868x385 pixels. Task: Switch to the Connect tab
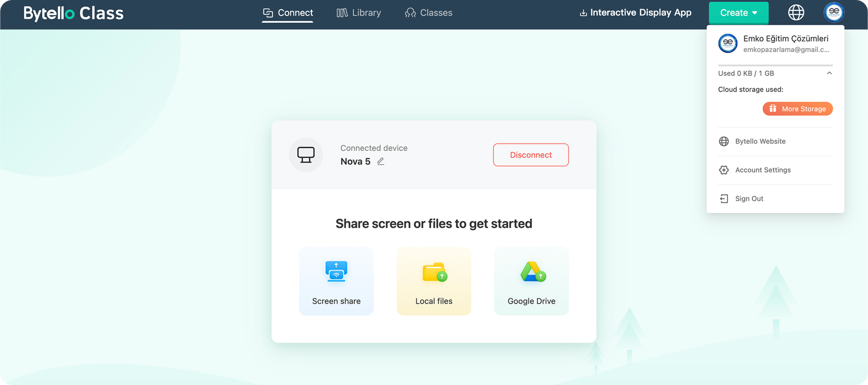tap(288, 13)
